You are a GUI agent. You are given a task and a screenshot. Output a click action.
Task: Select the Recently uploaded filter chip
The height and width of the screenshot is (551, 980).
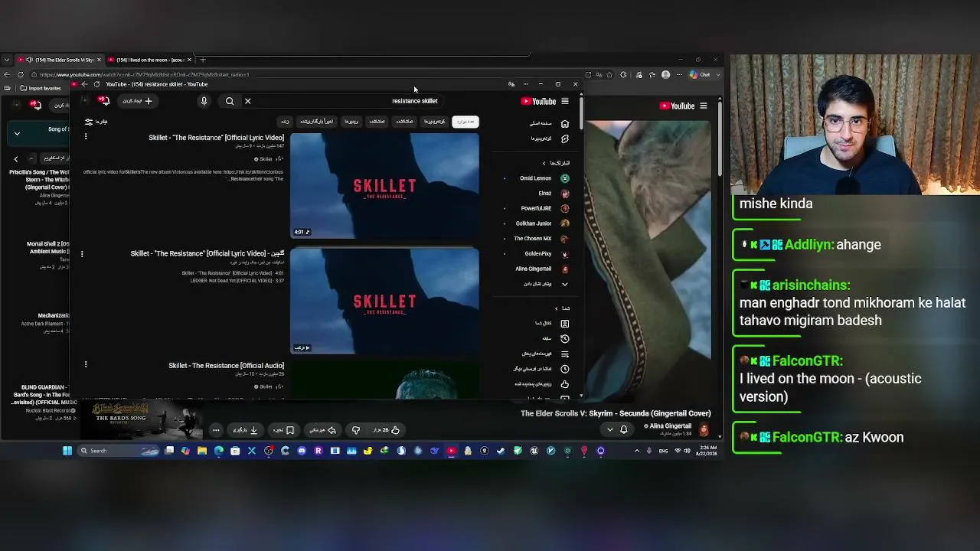316,122
